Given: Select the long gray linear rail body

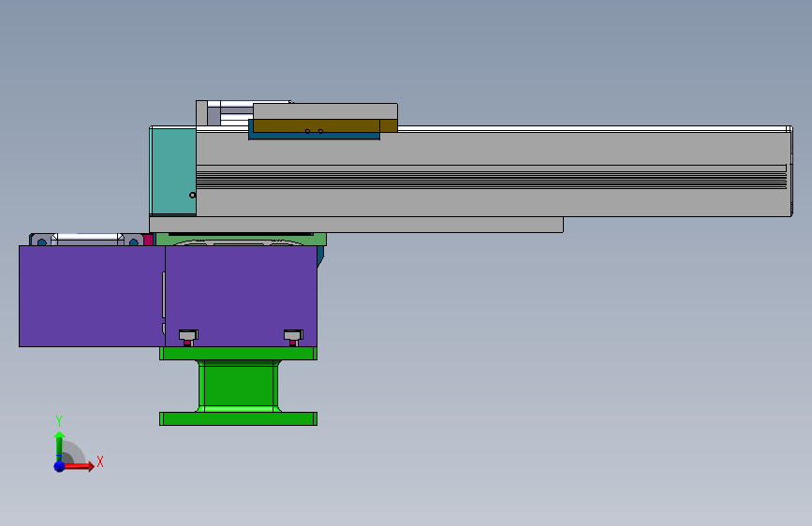Looking at the screenshot, I should point(494,173).
